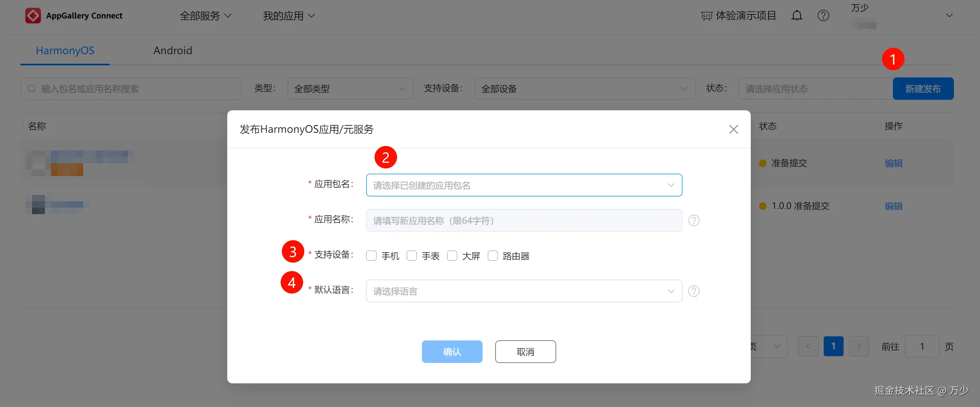The width and height of the screenshot is (980, 407).
Task: Open the account dropdown arrow
Action: (x=949, y=16)
